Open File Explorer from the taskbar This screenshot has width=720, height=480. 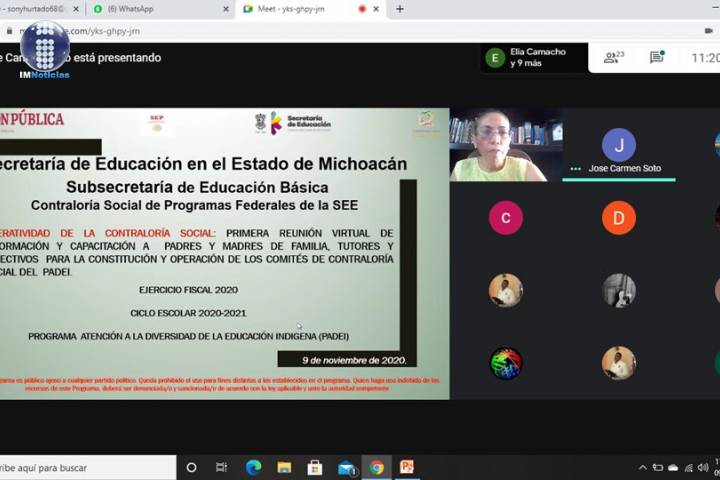[284, 467]
